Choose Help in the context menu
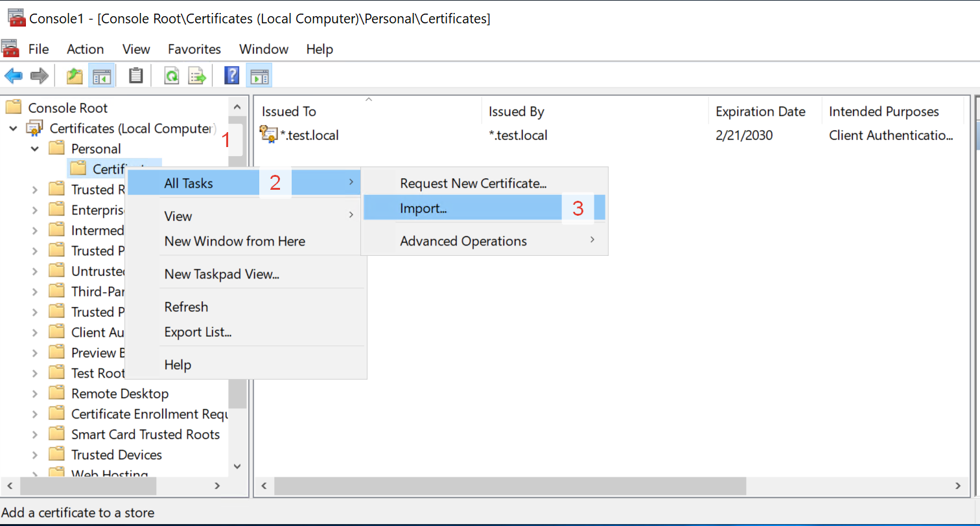Screen dimensions: 980x526 click(246, 365)
